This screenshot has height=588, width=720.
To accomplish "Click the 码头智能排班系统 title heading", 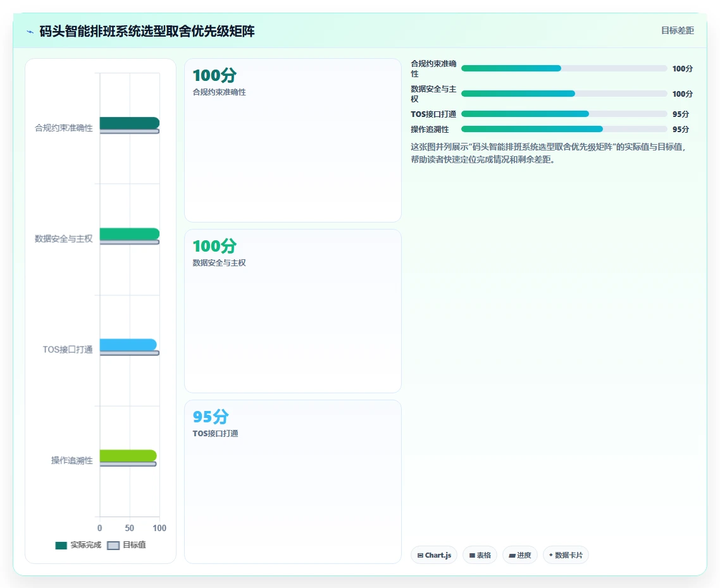I will coord(147,31).
